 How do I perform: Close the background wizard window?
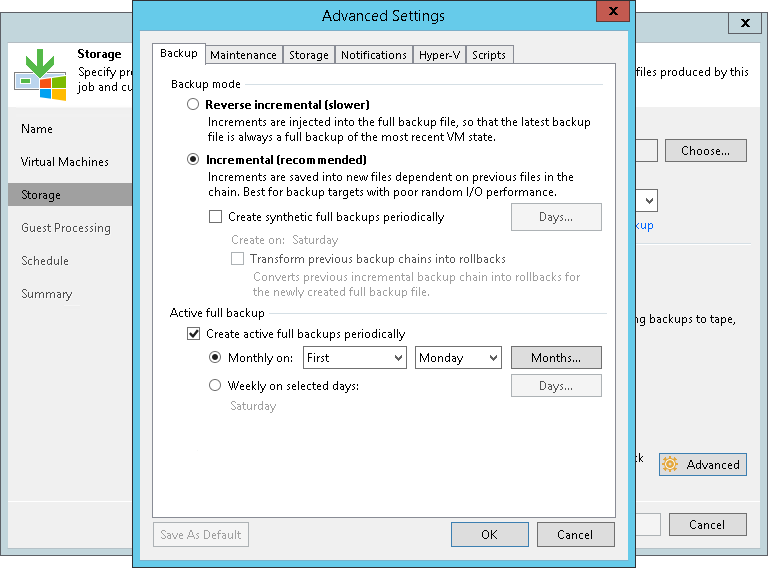tap(745, 23)
